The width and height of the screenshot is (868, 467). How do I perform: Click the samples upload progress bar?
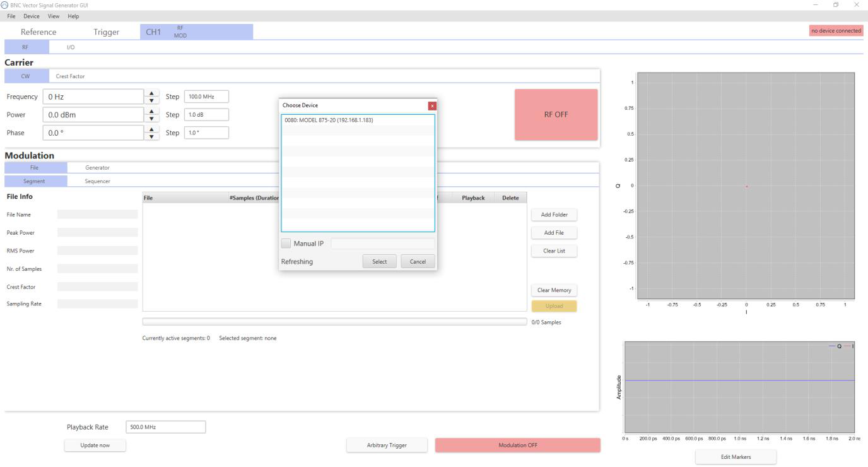(334, 322)
